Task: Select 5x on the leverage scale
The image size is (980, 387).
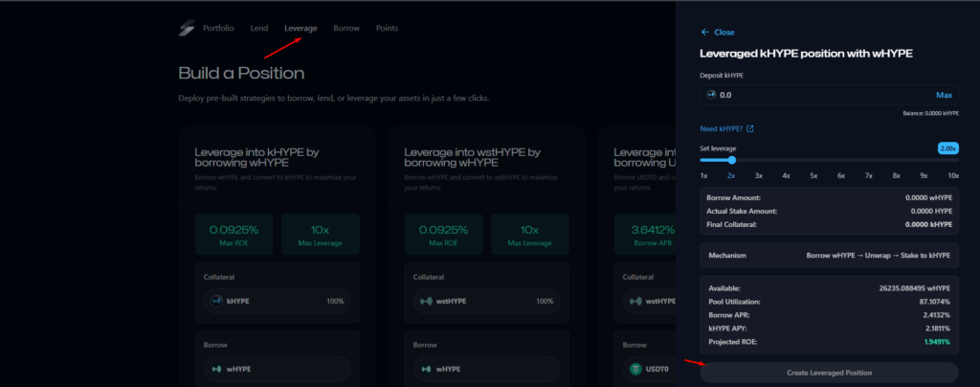Action: pyautogui.click(x=813, y=176)
